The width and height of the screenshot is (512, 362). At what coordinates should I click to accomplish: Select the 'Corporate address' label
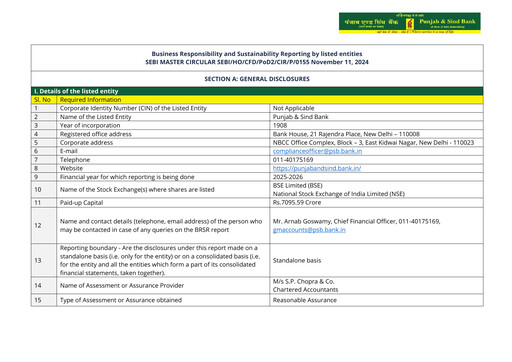(86, 143)
